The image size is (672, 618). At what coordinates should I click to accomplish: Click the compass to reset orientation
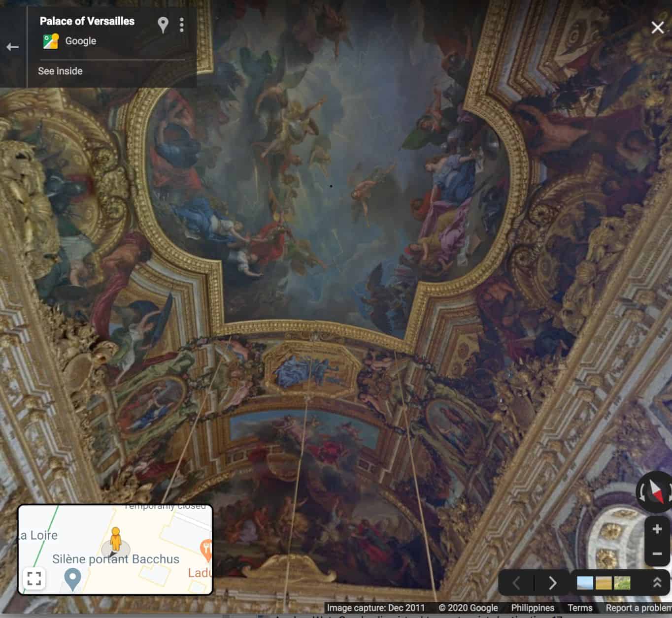(655, 491)
